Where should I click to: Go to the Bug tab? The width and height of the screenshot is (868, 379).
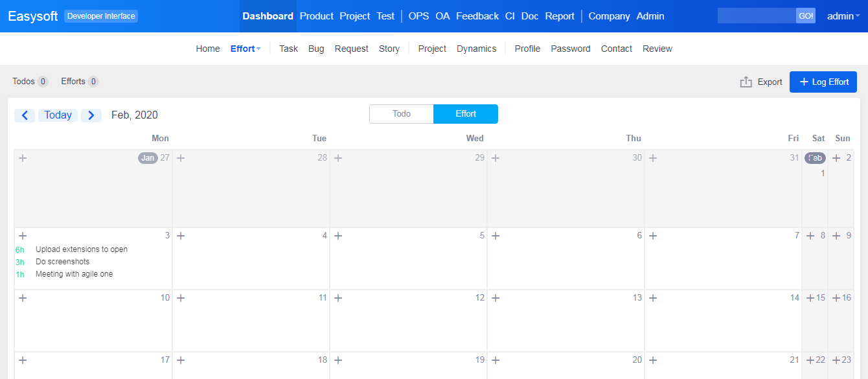(316, 49)
